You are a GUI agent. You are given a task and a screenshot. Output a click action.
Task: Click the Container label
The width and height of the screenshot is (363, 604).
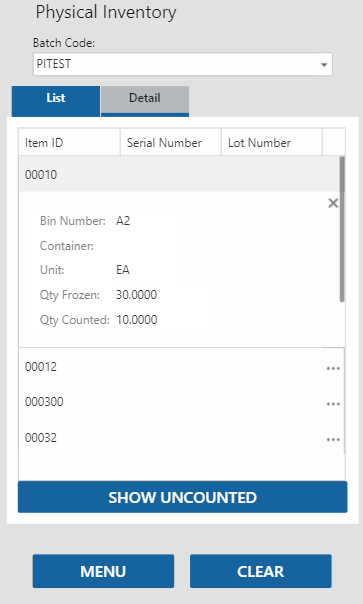click(x=67, y=246)
